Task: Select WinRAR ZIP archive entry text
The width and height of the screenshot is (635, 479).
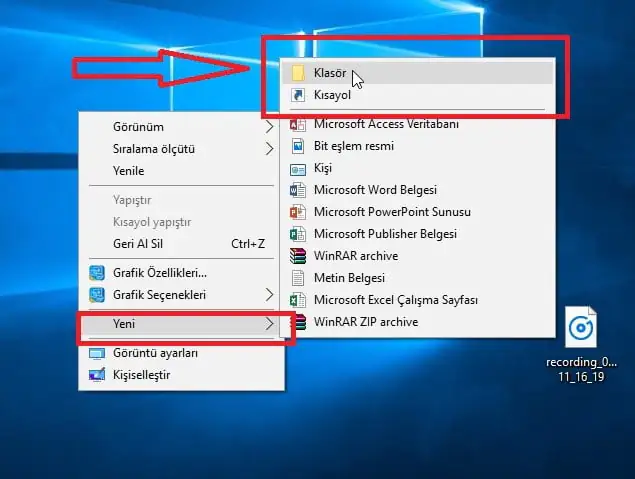Action: 366,322
